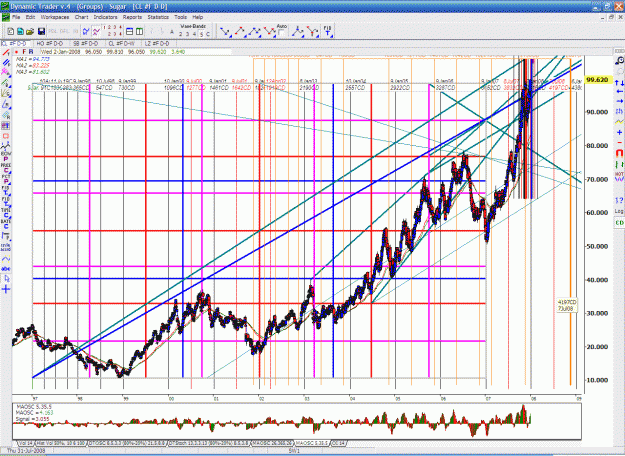This screenshot has height=456, width=625.
Task: Open the Tools menu
Action: (180, 17)
